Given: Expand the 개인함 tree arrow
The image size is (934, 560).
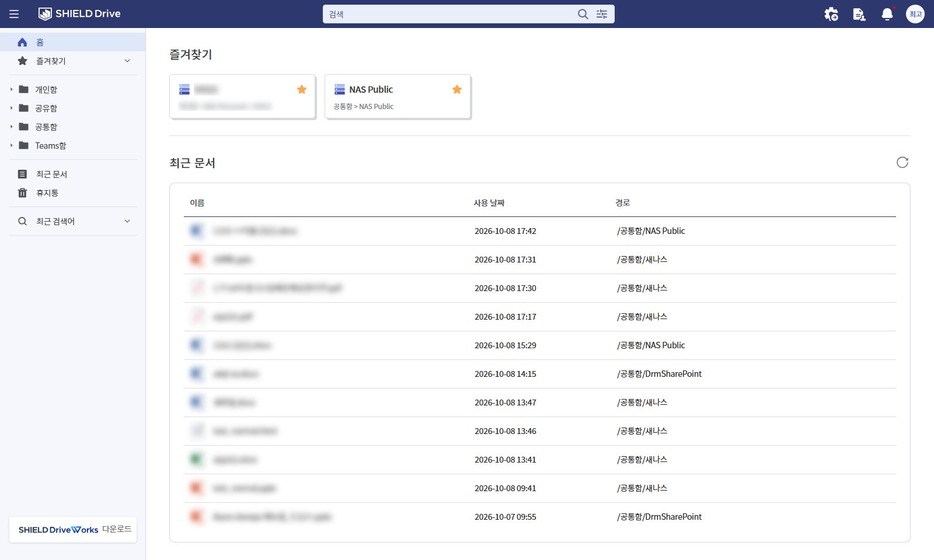Looking at the screenshot, I should coord(11,89).
